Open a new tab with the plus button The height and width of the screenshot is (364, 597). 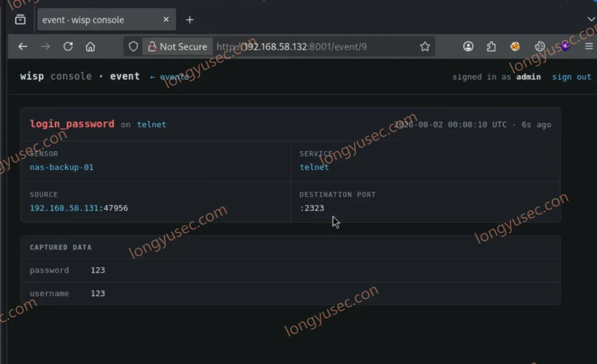pyautogui.click(x=190, y=20)
